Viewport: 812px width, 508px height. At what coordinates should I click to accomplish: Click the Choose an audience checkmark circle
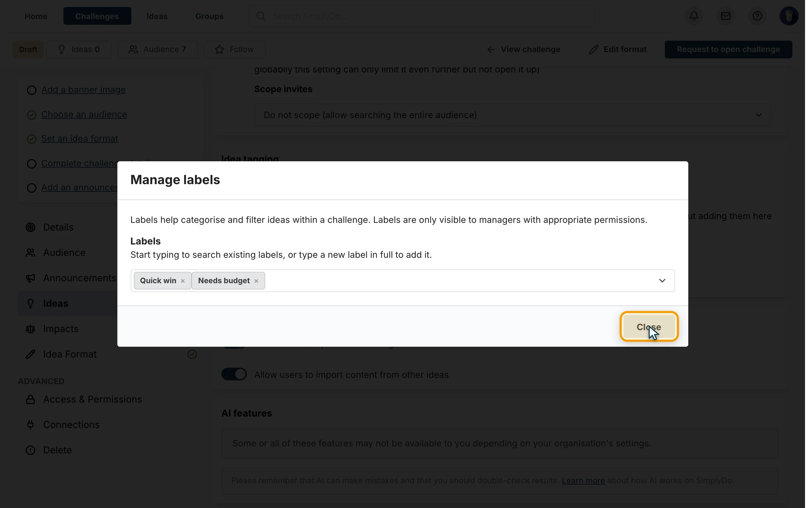pos(31,115)
